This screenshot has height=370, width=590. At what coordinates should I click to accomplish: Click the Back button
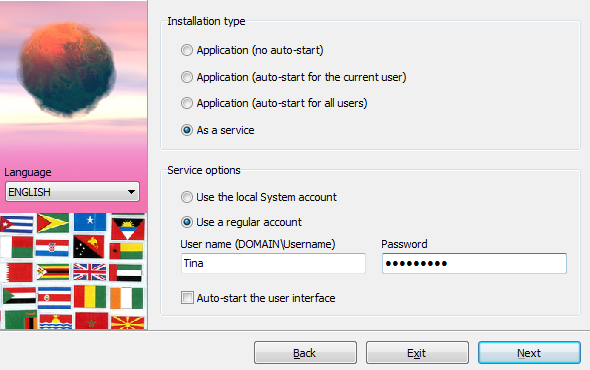click(x=305, y=353)
